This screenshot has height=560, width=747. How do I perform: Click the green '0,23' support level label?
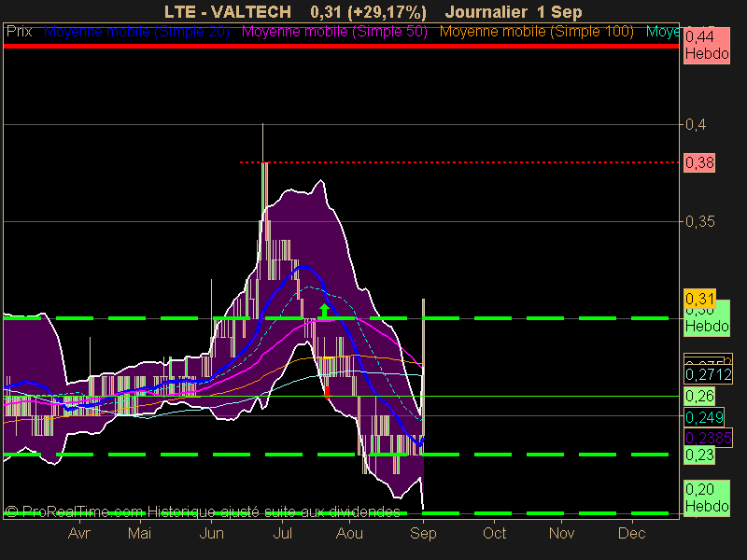(x=699, y=455)
